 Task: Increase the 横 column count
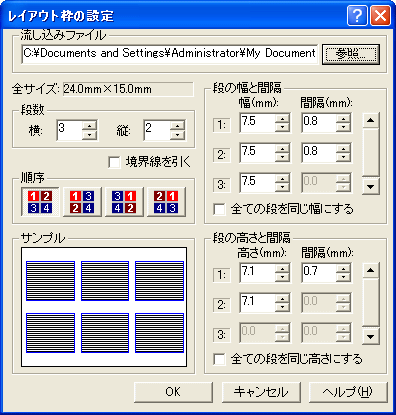pyautogui.click(x=89, y=126)
